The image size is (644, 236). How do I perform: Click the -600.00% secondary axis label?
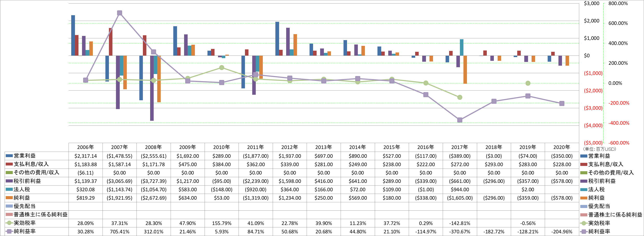click(x=619, y=143)
